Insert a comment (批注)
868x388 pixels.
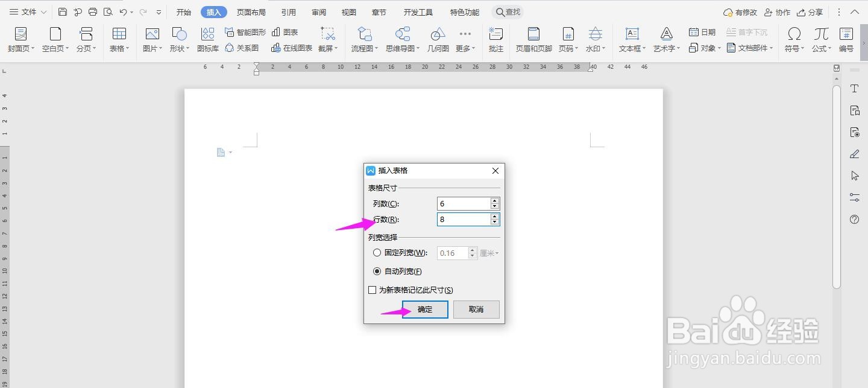click(496, 39)
